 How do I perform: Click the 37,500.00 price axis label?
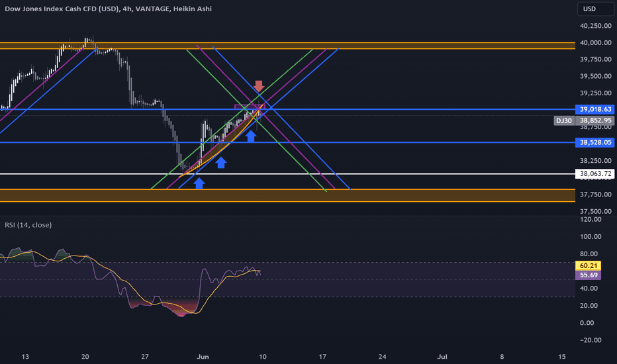pos(595,211)
